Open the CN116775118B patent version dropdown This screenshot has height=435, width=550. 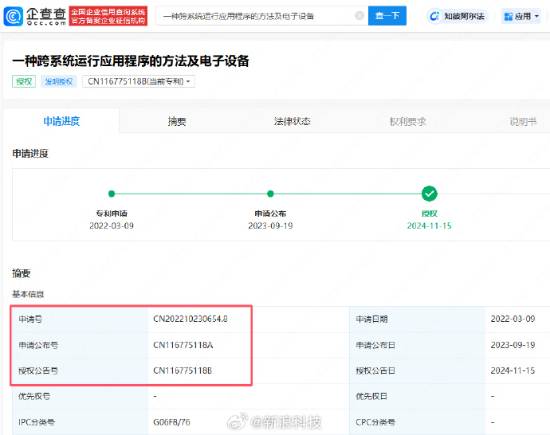click(x=138, y=81)
